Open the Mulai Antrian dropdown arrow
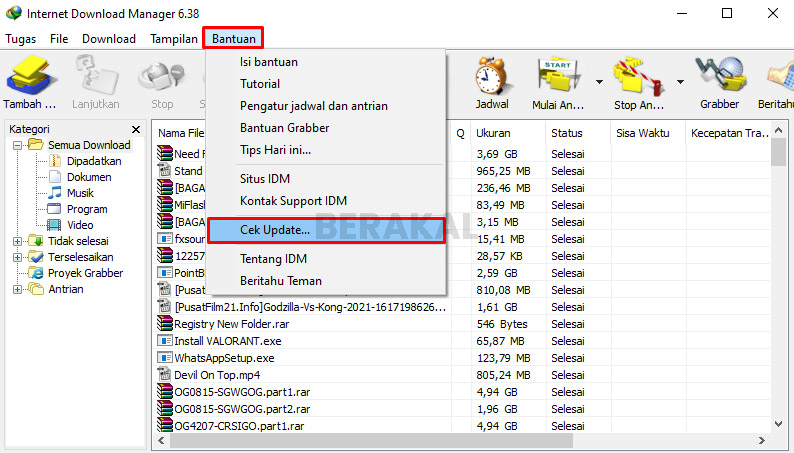 point(599,81)
